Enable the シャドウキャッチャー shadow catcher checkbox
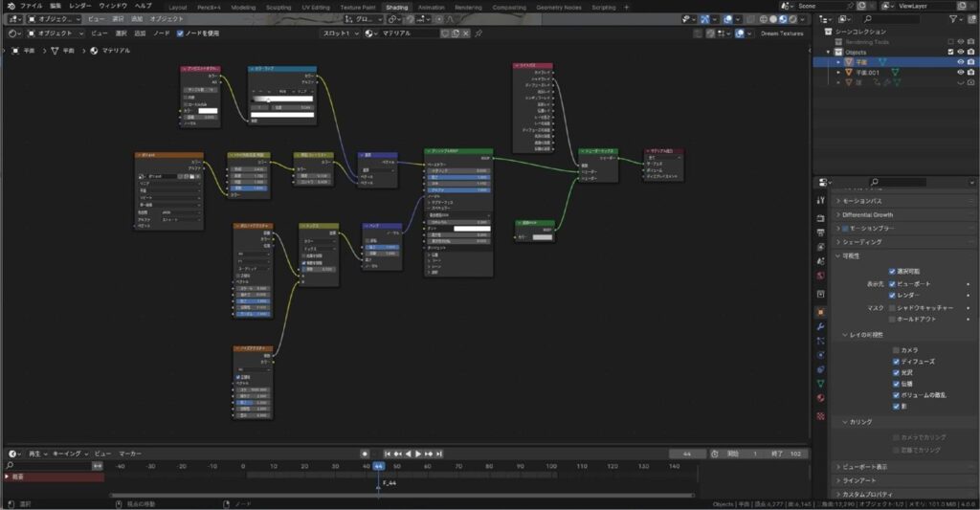Screen dimensions: 980x510 [x=892, y=307]
